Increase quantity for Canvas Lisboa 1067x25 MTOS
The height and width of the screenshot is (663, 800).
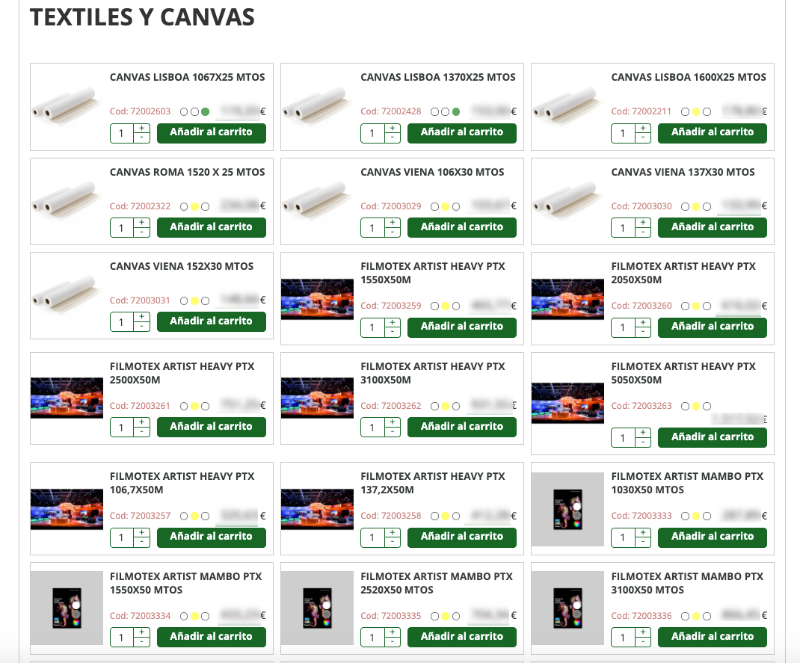click(142, 128)
